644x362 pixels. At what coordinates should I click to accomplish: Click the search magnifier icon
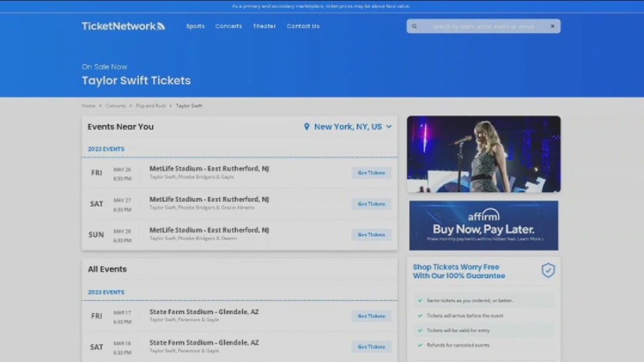click(x=414, y=26)
